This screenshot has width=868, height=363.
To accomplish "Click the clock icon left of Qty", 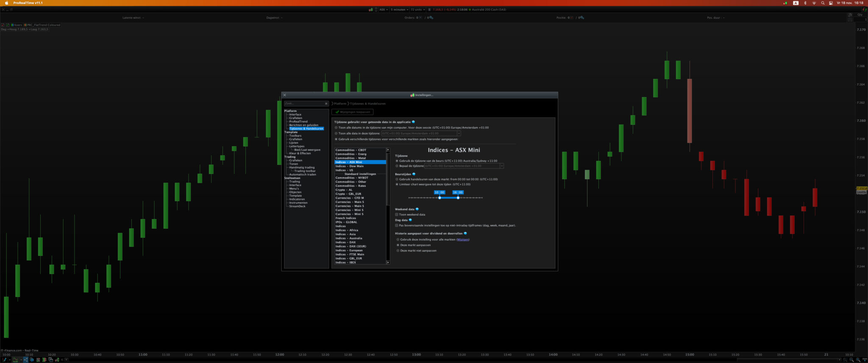I will 850,15.
